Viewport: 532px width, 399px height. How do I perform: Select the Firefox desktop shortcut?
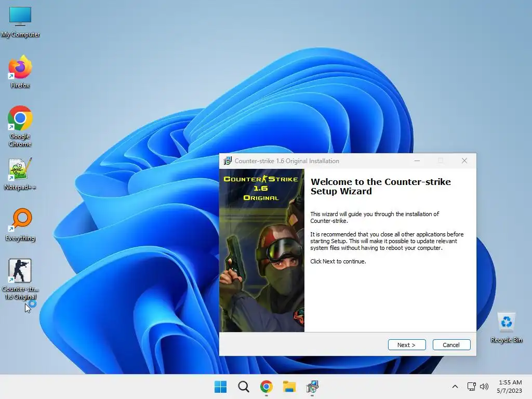point(20,72)
